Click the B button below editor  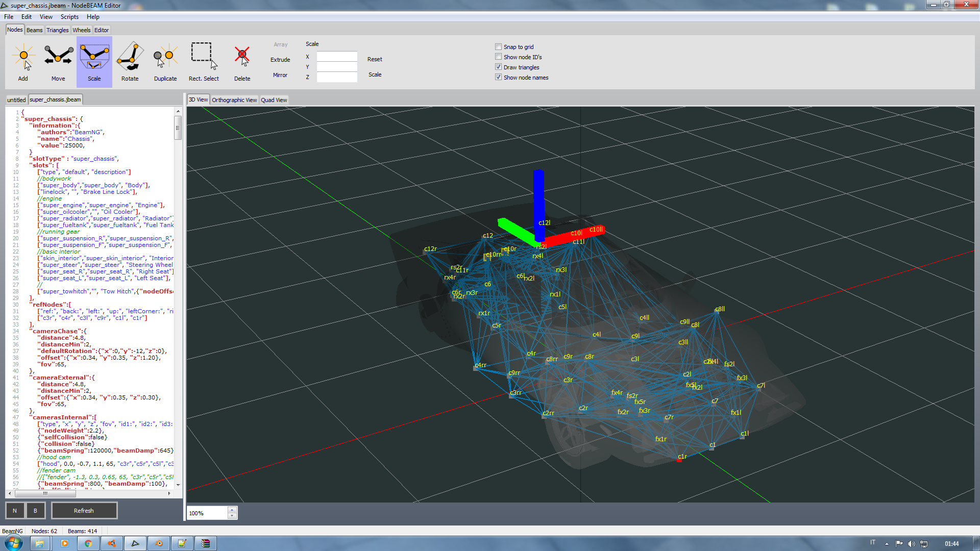point(35,511)
